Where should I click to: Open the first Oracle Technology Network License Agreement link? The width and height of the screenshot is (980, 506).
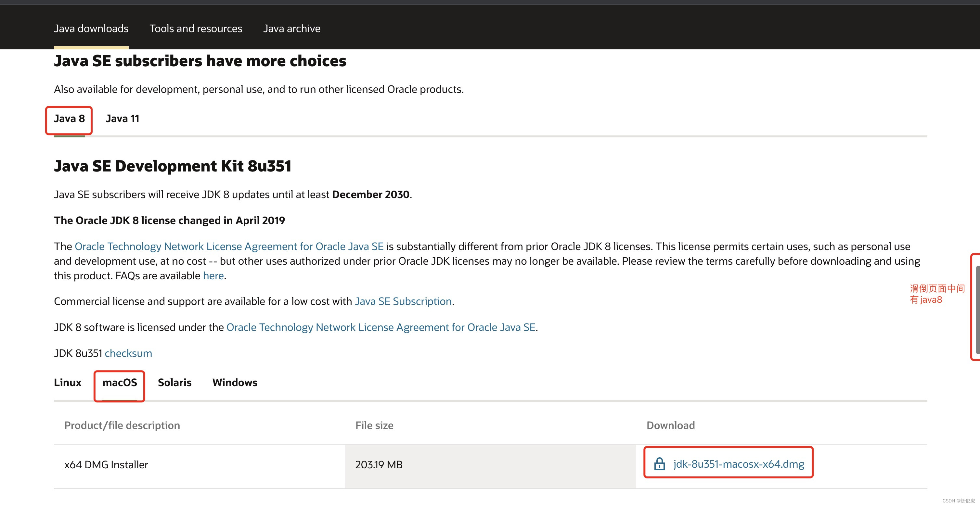(x=229, y=247)
